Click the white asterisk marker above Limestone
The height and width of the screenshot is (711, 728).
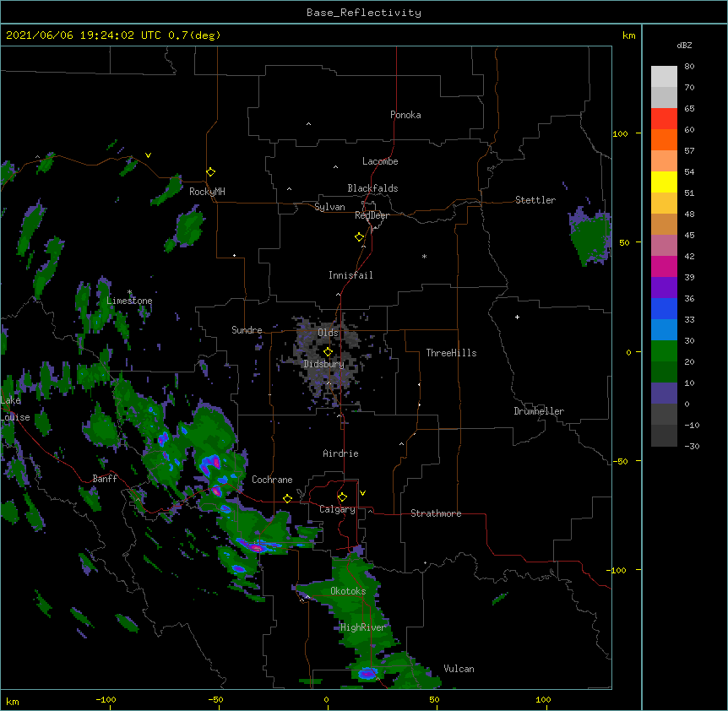point(130,292)
